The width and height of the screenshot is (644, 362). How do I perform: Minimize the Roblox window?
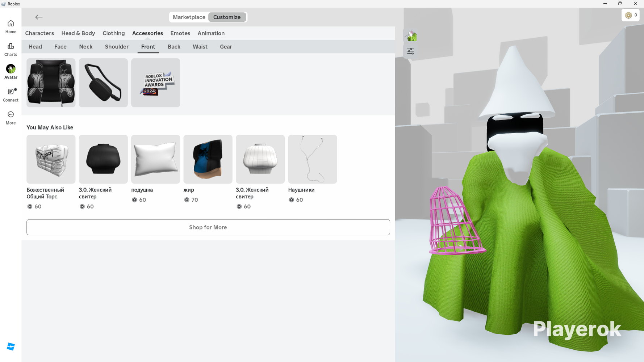point(605,4)
